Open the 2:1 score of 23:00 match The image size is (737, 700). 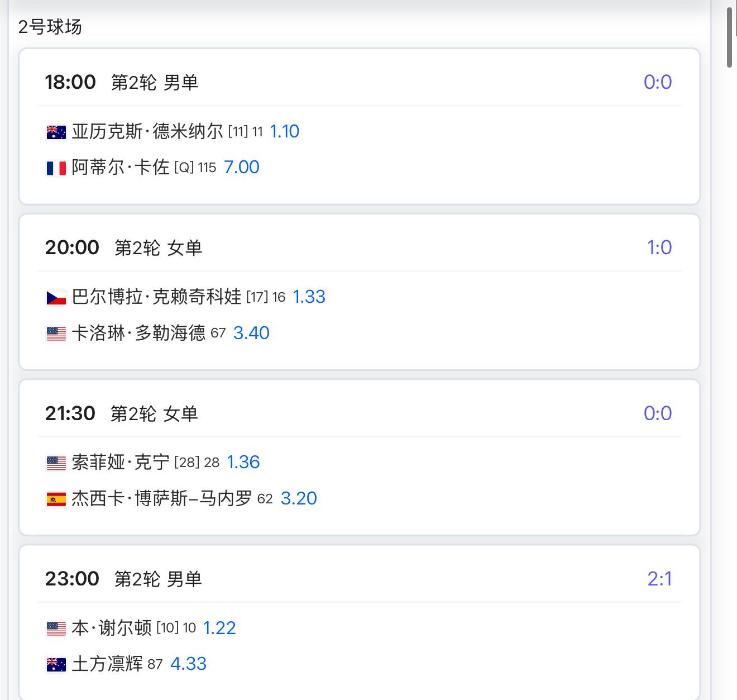click(x=659, y=579)
